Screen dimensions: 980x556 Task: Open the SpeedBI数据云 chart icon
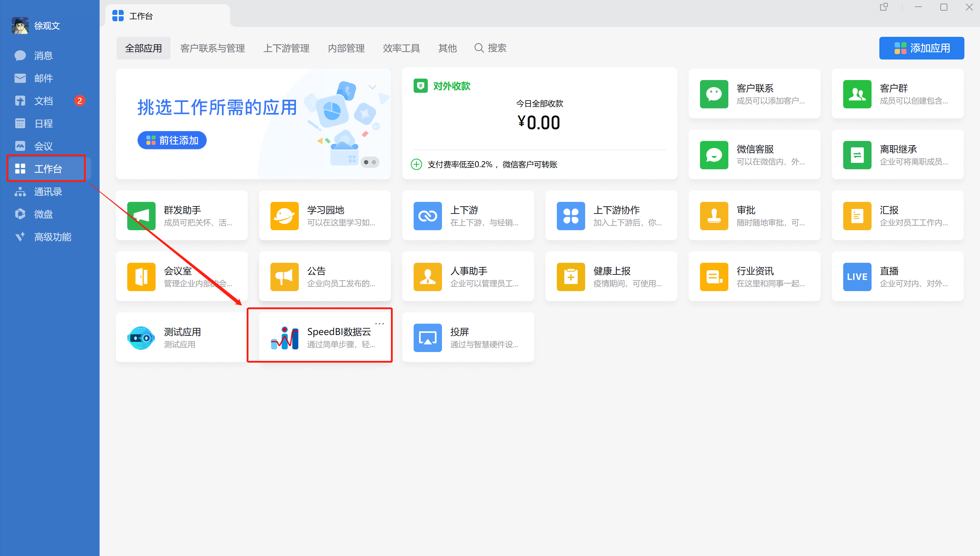[284, 338]
